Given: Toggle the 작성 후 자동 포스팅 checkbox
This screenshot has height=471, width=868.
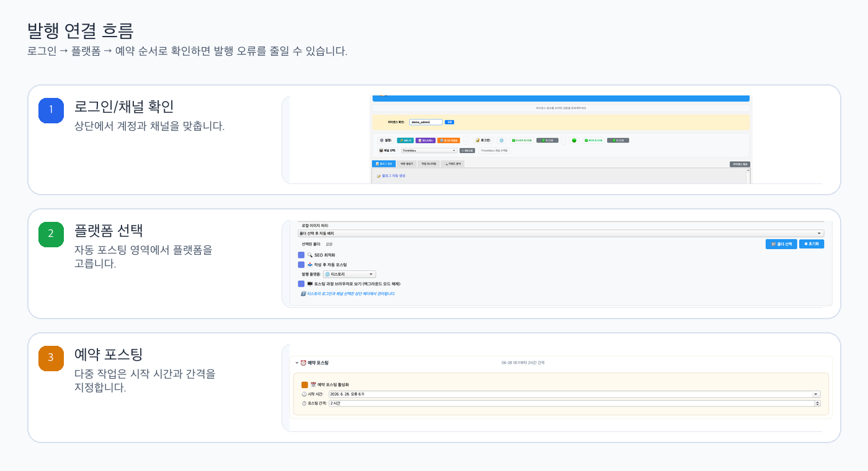Looking at the screenshot, I should (301, 265).
